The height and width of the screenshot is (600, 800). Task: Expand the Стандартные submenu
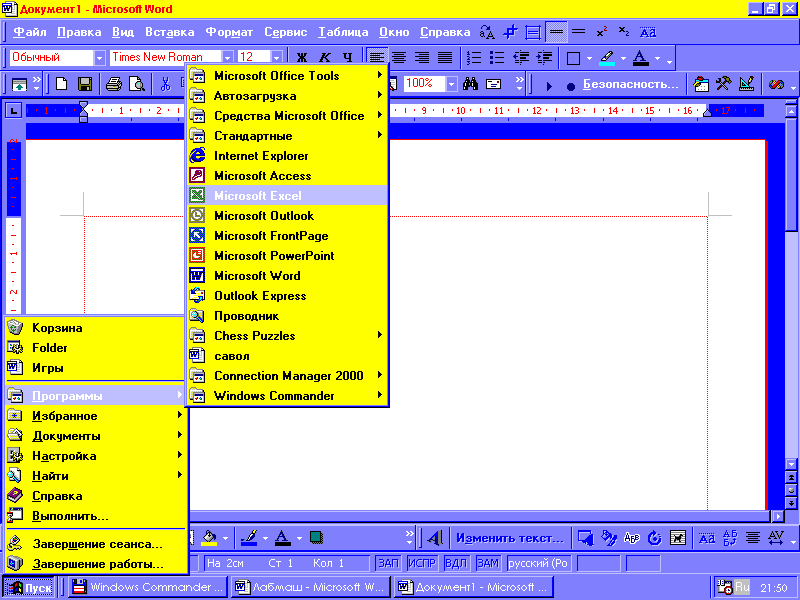coord(287,136)
